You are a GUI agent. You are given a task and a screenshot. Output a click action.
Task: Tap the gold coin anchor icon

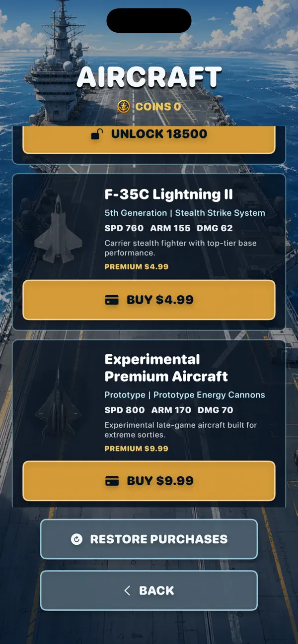click(x=124, y=106)
